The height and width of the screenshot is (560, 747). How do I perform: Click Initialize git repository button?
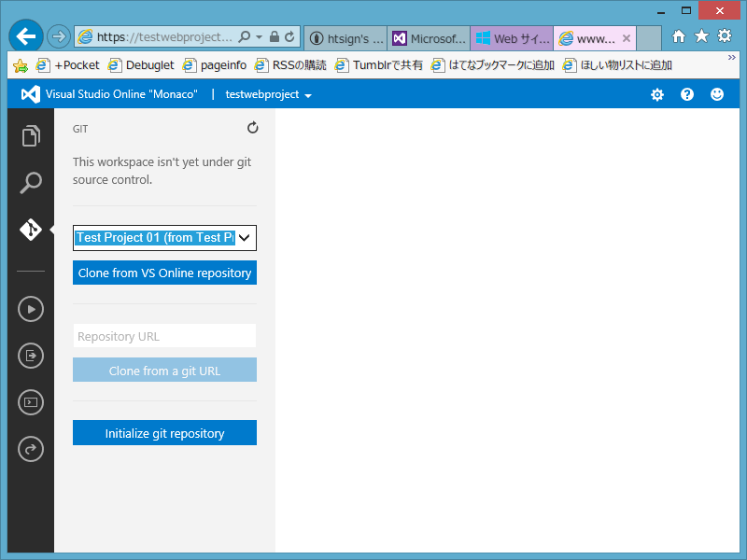[x=165, y=433]
